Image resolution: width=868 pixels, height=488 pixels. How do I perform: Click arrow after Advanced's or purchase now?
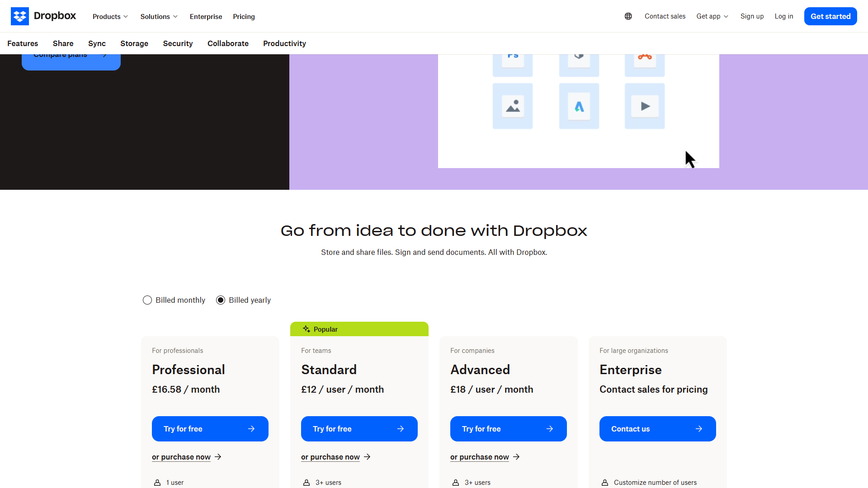pos(516,457)
